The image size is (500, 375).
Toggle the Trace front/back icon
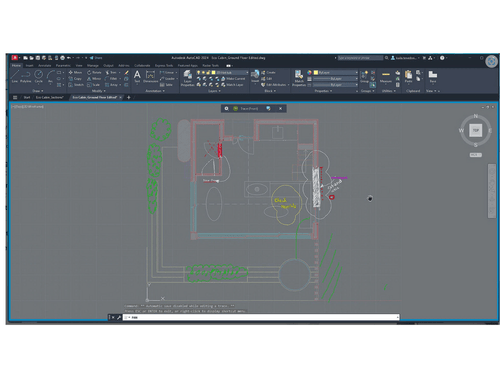pos(268,109)
